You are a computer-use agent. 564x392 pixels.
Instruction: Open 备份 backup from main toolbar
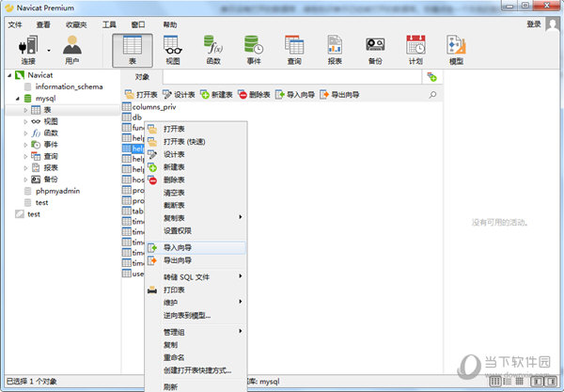[375, 50]
